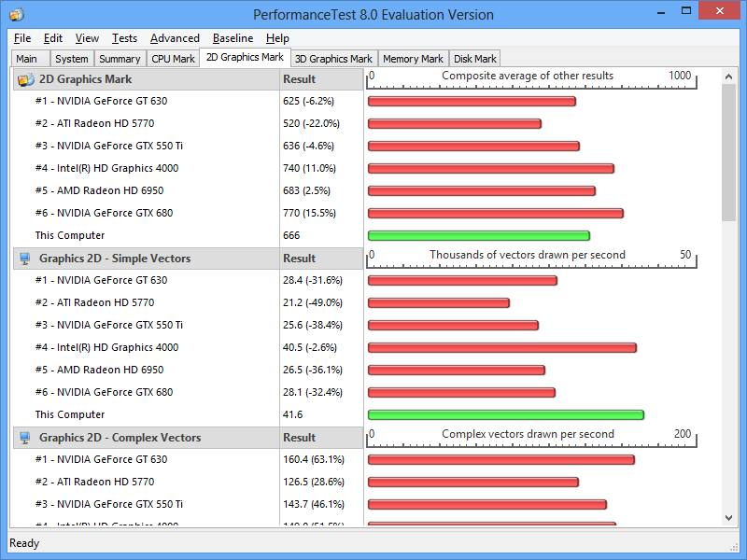Select result value '770 (15.5%)'
Image resolution: width=747 pixels, height=560 pixels.
coord(309,213)
